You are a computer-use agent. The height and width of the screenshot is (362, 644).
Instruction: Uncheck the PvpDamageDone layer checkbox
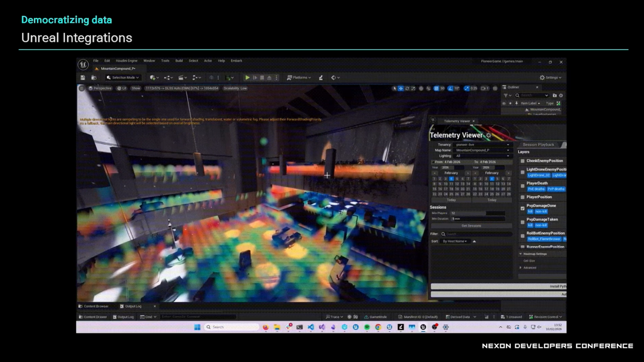pos(522,208)
